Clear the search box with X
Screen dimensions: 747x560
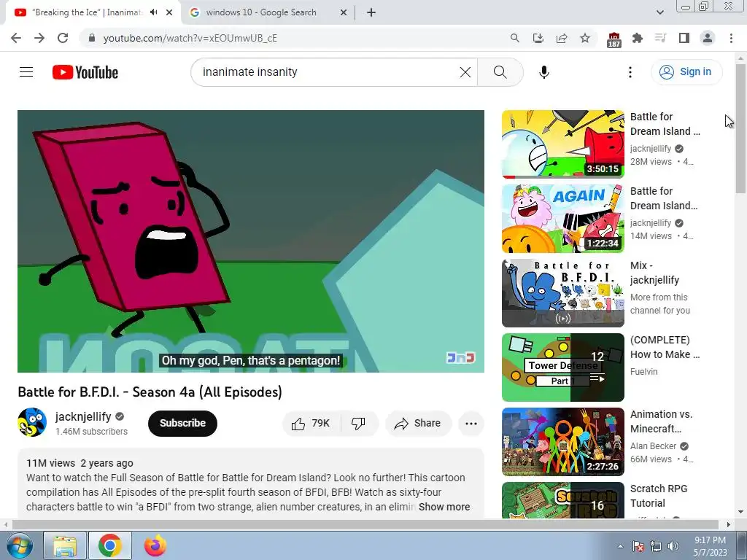coord(465,72)
